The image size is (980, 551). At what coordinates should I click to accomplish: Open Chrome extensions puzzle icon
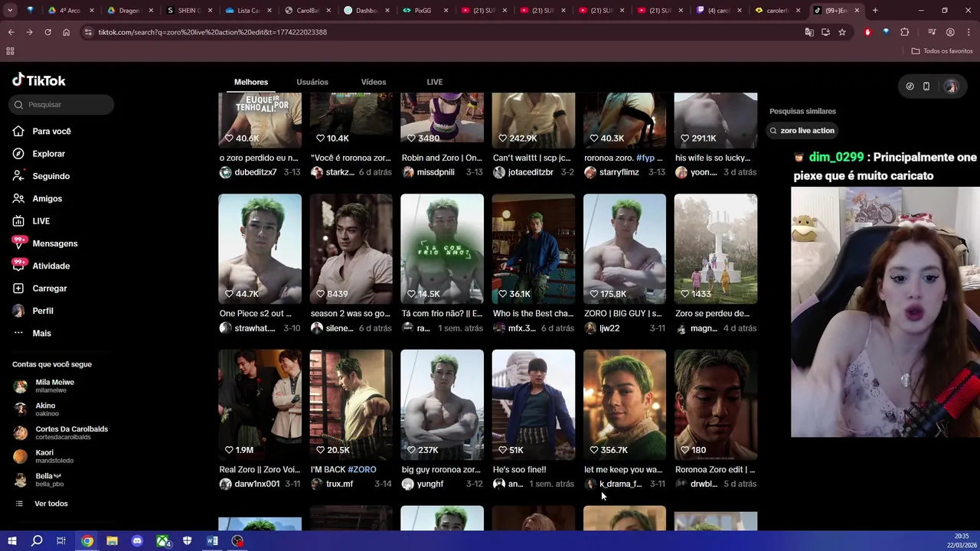point(905,32)
